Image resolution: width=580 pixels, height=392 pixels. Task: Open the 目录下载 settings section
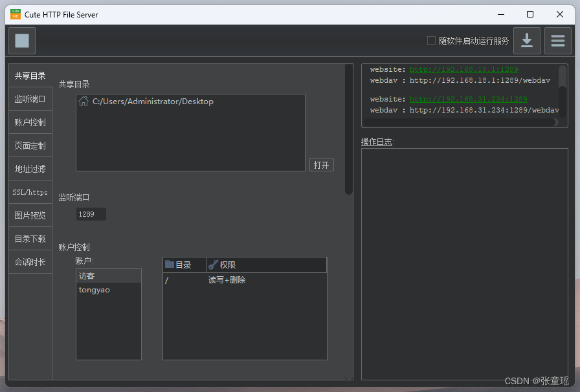(x=30, y=238)
